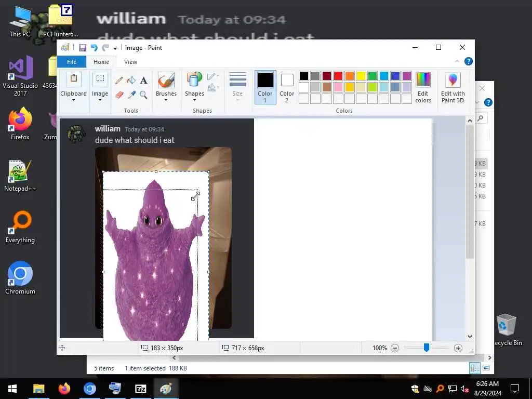This screenshot has height=399, width=532.
Task: Click the Windows Start button
Action: (x=12, y=389)
